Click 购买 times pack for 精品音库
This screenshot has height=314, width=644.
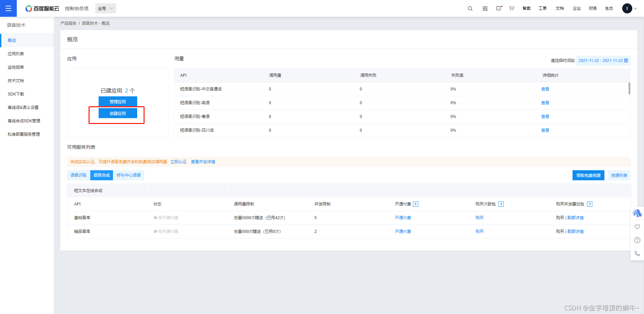pyautogui.click(x=479, y=232)
